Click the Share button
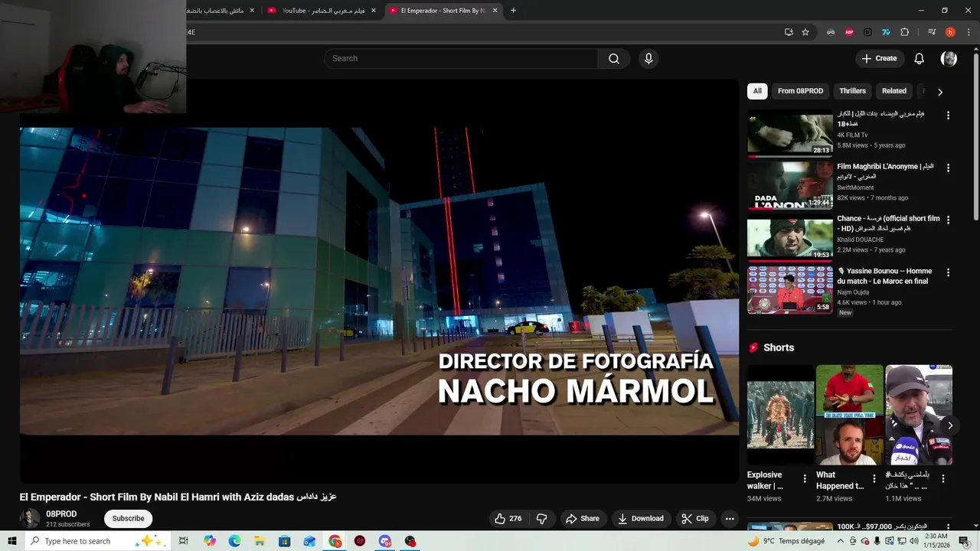Image resolution: width=980 pixels, height=551 pixels. (x=583, y=519)
